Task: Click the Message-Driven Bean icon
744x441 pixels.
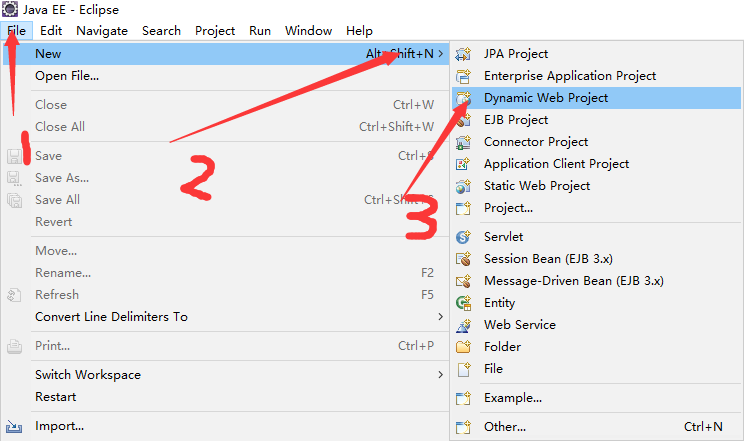Action: click(463, 281)
